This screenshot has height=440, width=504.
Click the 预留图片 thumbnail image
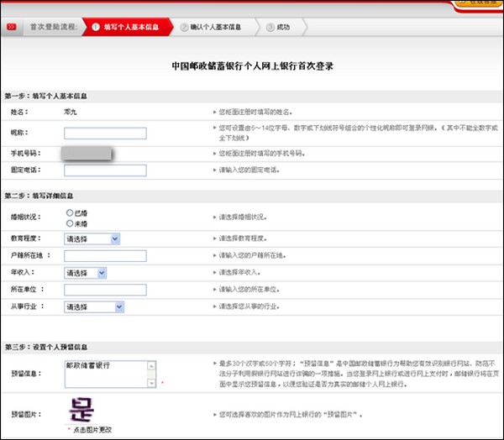(x=81, y=410)
